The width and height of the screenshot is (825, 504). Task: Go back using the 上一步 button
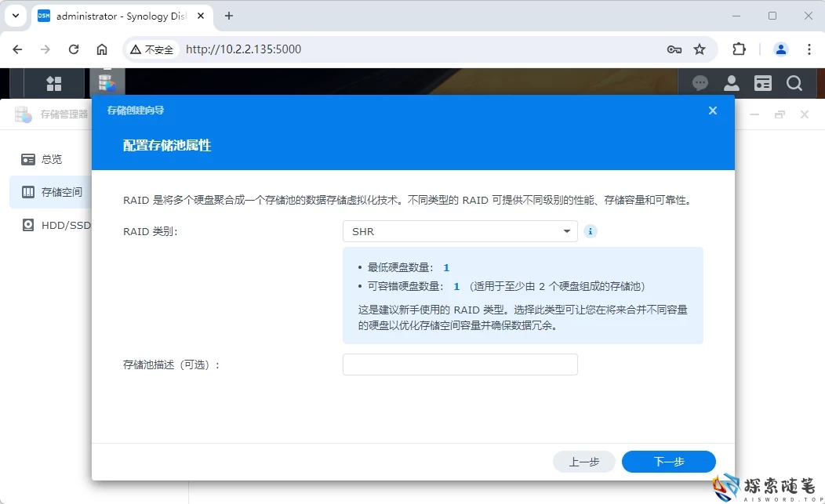pos(584,462)
